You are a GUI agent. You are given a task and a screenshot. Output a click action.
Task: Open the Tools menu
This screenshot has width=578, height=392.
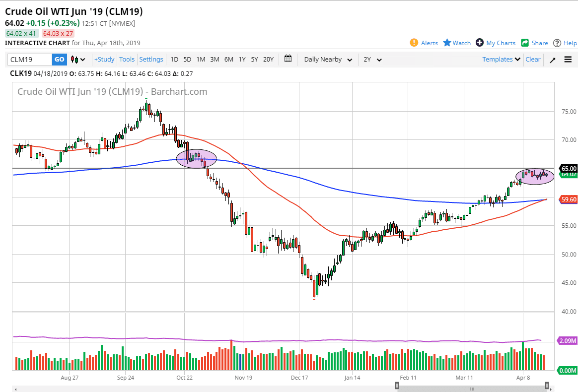click(127, 59)
